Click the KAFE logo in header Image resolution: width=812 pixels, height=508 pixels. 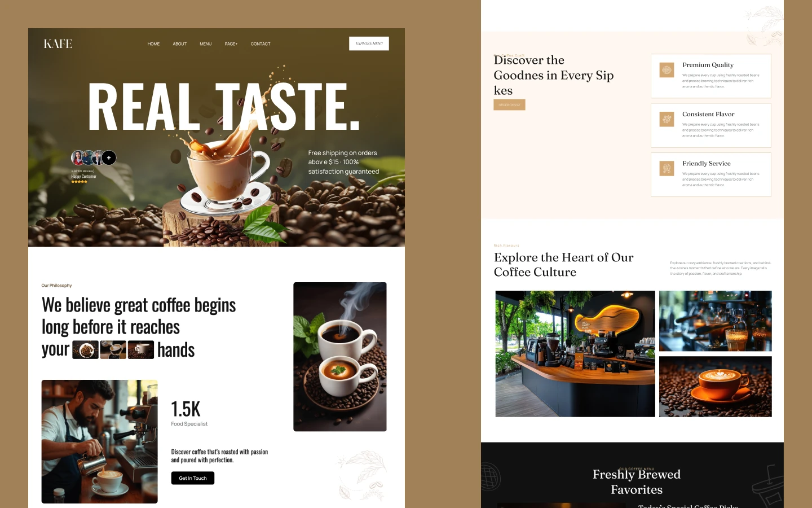58,43
